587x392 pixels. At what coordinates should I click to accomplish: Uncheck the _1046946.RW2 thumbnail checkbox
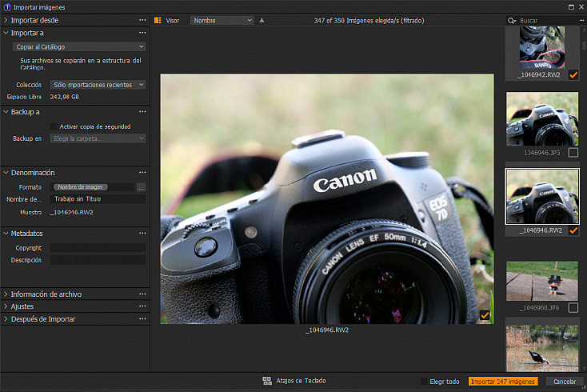click(x=573, y=230)
